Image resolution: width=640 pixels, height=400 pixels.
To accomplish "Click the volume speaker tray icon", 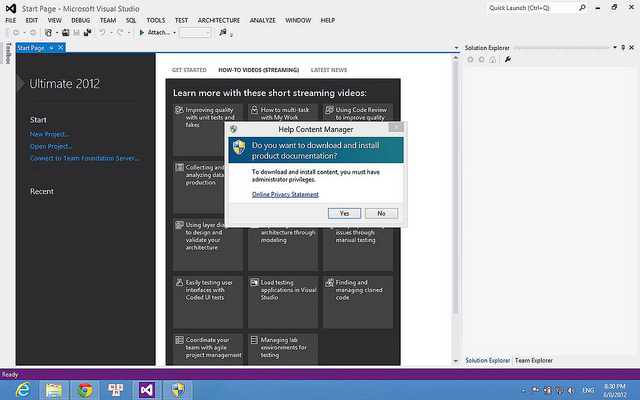I will [571, 391].
